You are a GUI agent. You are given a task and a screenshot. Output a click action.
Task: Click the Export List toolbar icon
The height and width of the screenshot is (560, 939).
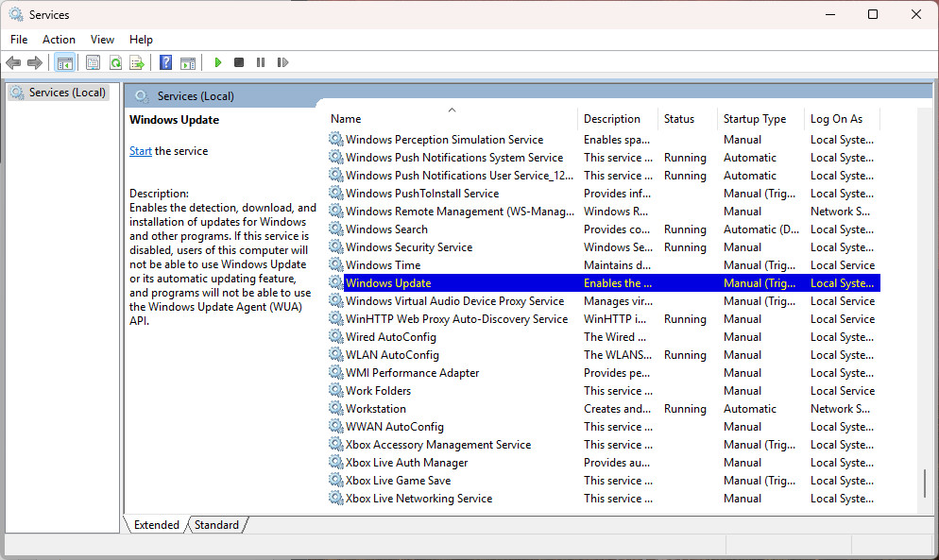point(137,62)
